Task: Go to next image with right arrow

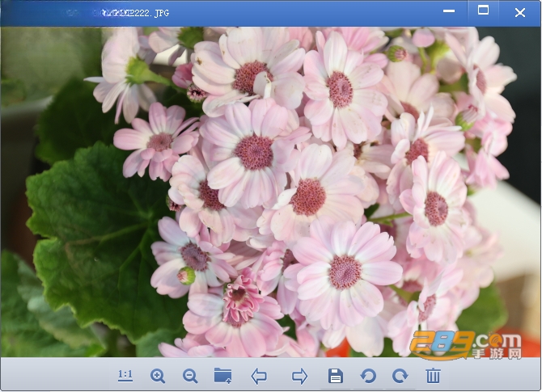Action: pos(299,376)
